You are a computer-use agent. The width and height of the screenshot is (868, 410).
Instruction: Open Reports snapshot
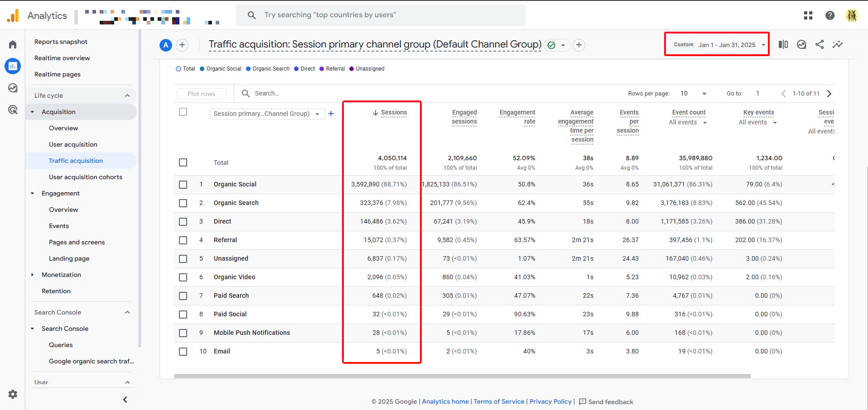[61, 42]
